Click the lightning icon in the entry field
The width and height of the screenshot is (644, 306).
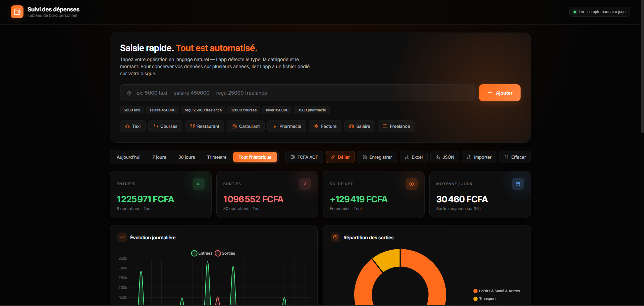pos(129,93)
